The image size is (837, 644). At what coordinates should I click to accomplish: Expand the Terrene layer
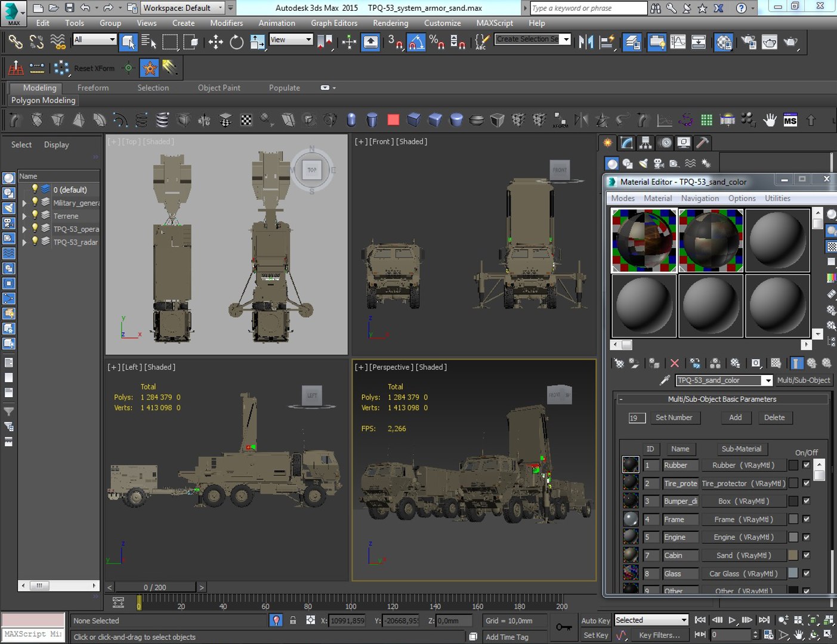(24, 216)
